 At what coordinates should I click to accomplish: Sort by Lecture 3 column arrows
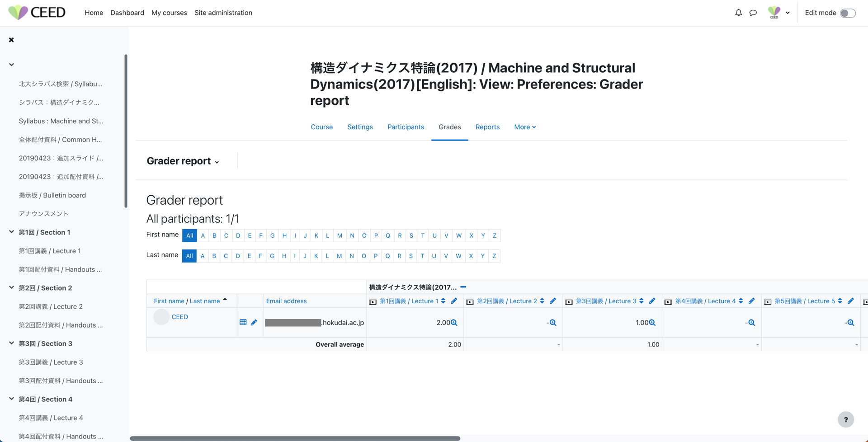point(642,301)
